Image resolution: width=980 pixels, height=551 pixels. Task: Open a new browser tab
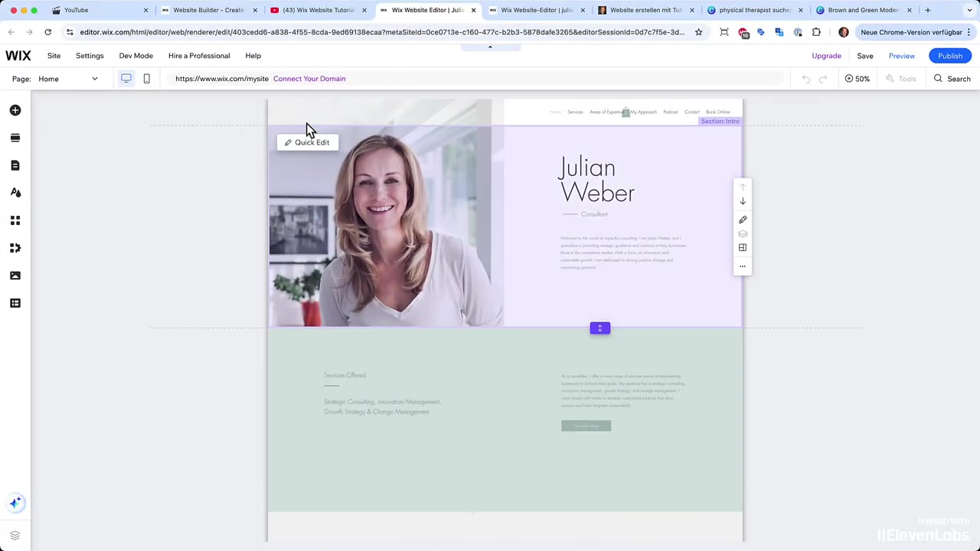pyautogui.click(x=928, y=10)
